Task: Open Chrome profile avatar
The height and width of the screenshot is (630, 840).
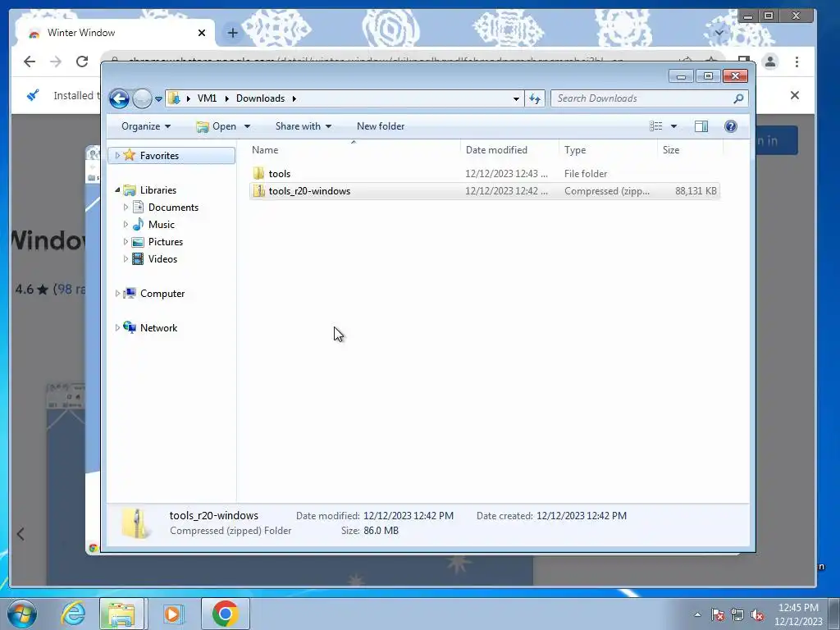Action: tap(769, 62)
